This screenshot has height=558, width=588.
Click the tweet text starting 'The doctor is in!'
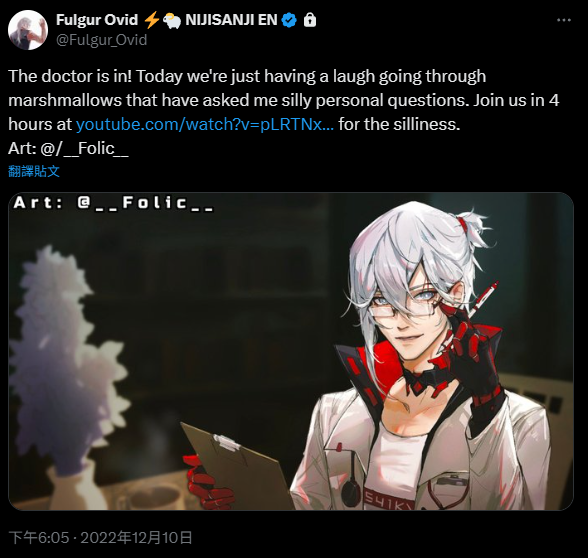click(284, 100)
